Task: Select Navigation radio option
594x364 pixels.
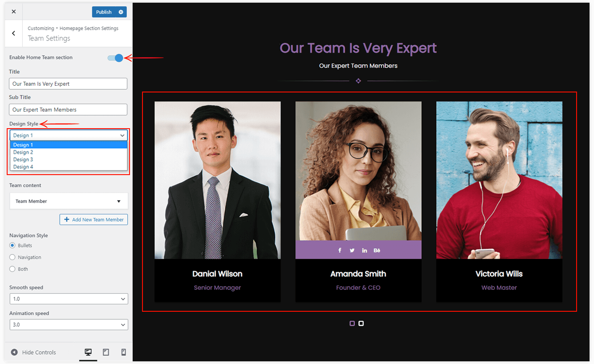Action: (13, 257)
